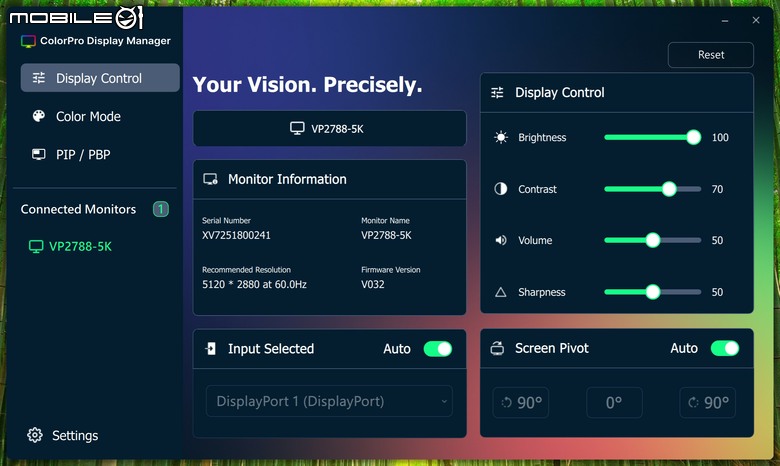Click the firmware version V032
The width and height of the screenshot is (780, 466).
(x=373, y=284)
